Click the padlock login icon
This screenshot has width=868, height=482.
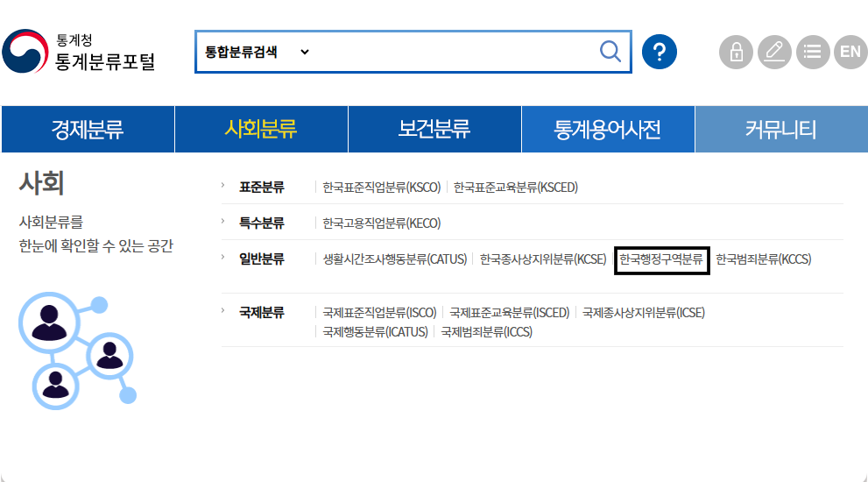(x=736, y=52)
